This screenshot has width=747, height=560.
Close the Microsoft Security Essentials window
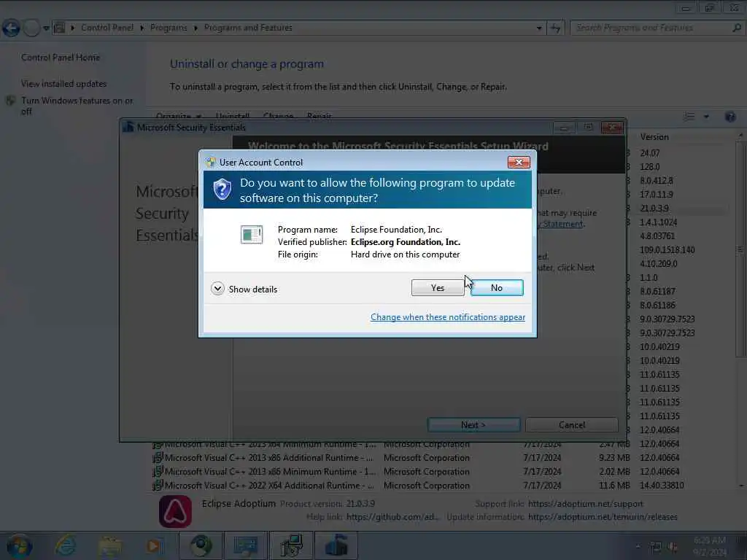(612, 127)
